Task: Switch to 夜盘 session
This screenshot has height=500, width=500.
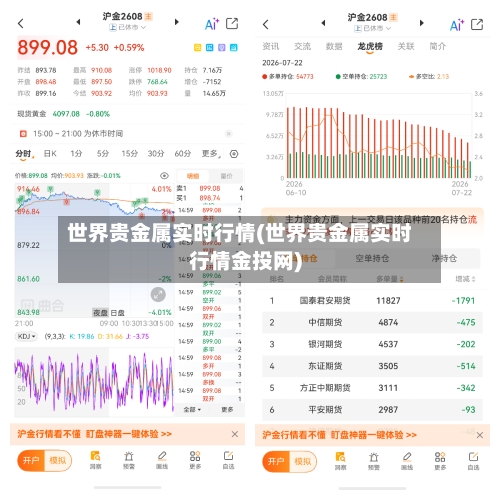Action: tap(100, 313)
